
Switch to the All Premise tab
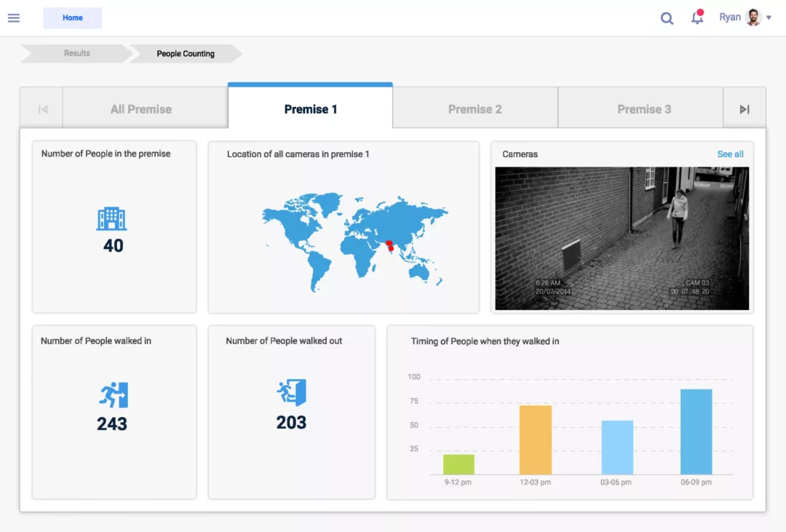tap(141, 109)
